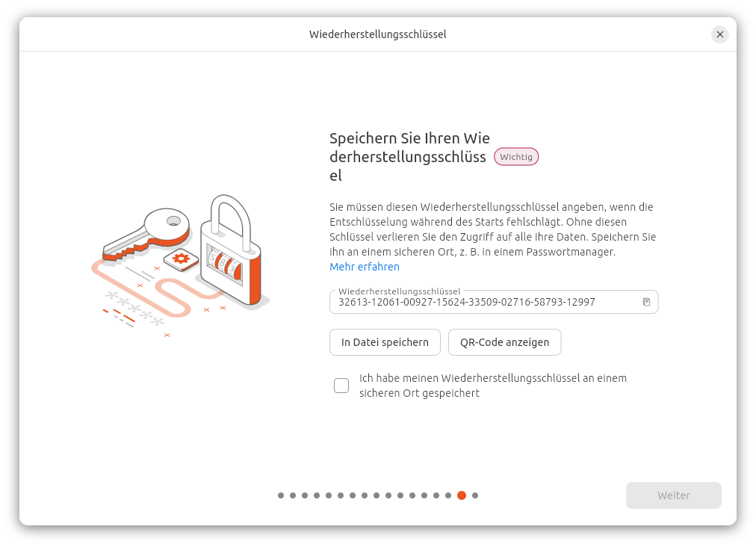Click the heading Speichern Sie Ihren Wiederherstellungsschlüssel
The height and width of the screenshot is (547, 756).
pyautogui.click(x=409, y=157)
